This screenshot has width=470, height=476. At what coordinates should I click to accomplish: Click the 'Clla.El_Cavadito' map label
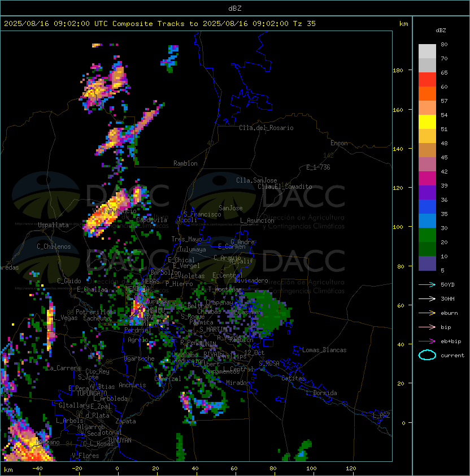pyautogui.click(x=285, y=187)
